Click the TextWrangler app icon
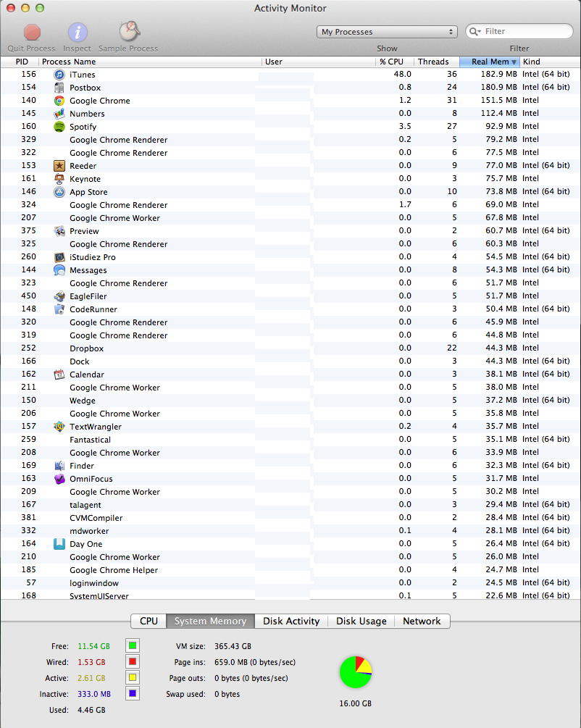This screenshot has width=581, height=728. (59, 426)
